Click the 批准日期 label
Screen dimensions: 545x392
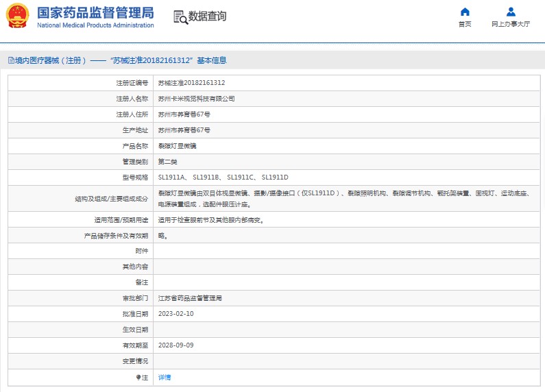(135, 314)
